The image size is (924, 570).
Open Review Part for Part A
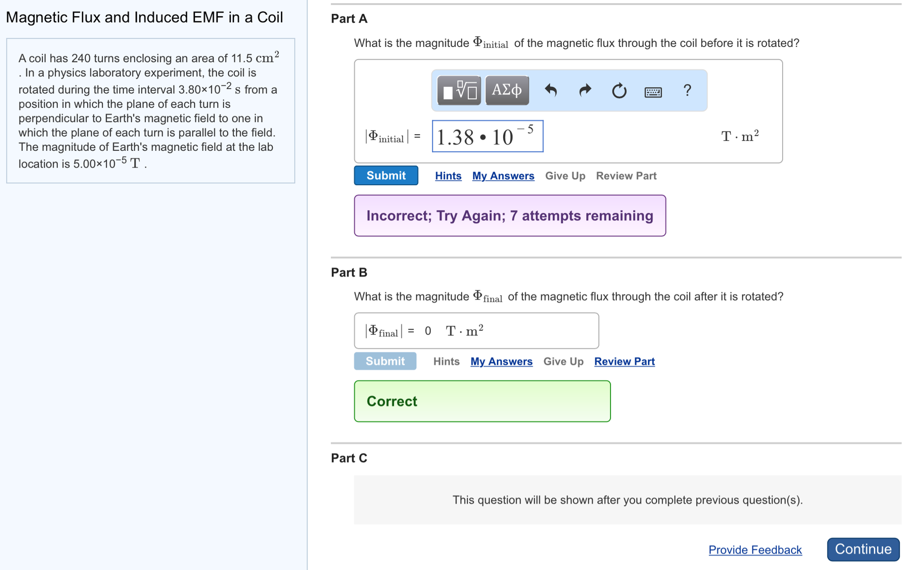tap(626, 176)
